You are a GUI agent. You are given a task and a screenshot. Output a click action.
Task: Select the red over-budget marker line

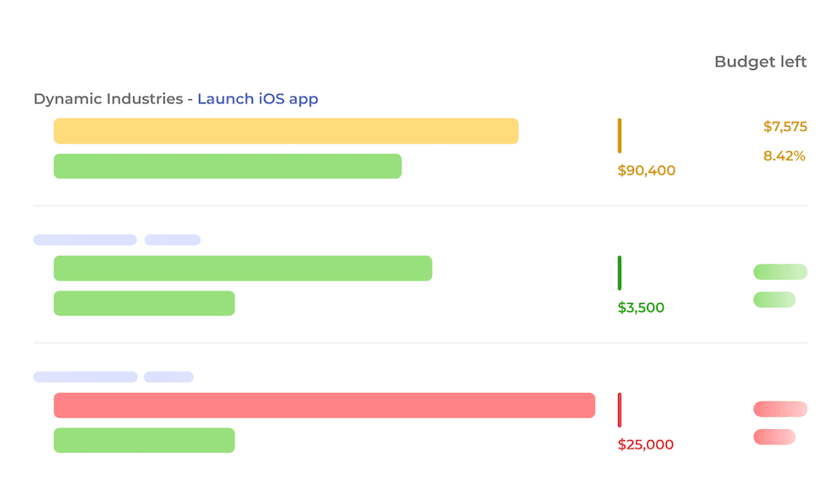620,411
